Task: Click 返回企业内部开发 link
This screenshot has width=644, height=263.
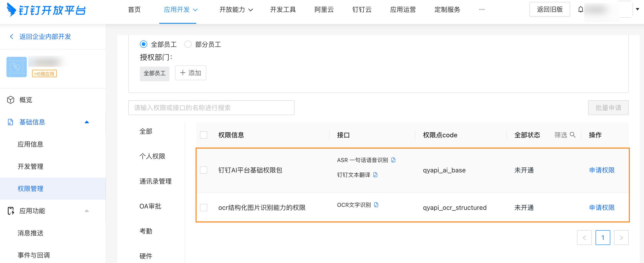Action: [x=45, y=37]
